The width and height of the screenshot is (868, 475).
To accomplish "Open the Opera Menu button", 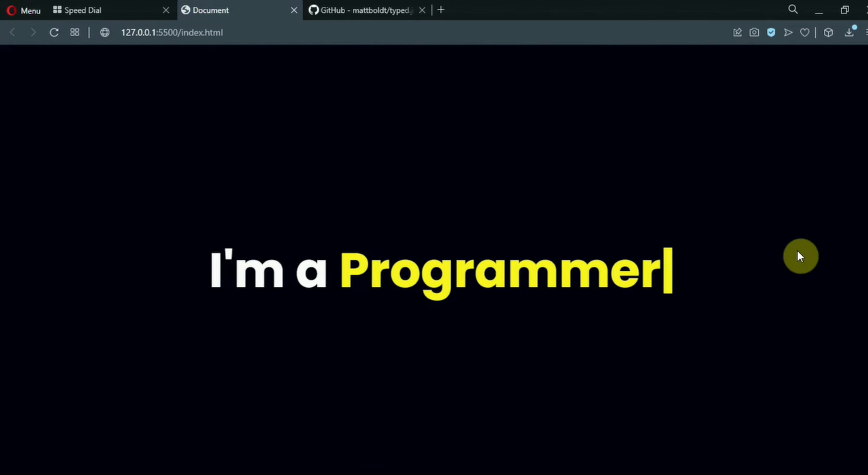I will (x=23, y=10).
